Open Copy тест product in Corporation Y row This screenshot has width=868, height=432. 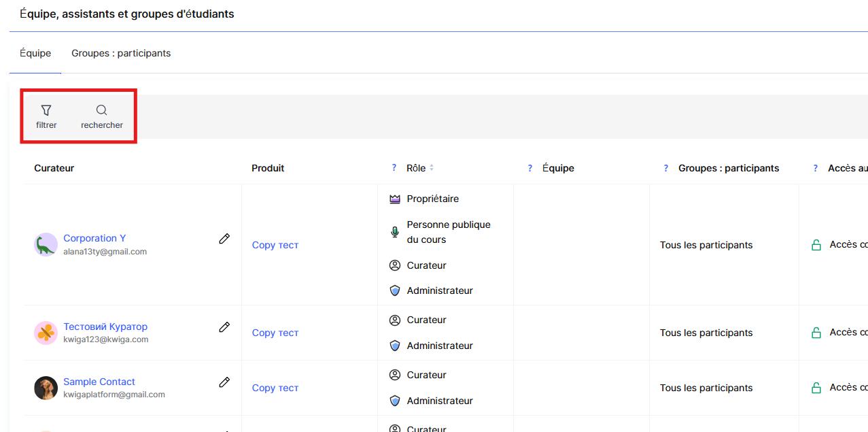275,245
